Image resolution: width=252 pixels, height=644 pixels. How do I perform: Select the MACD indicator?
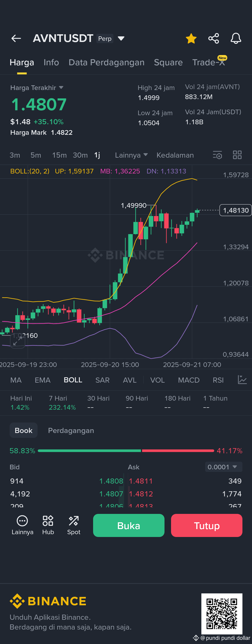189,380
